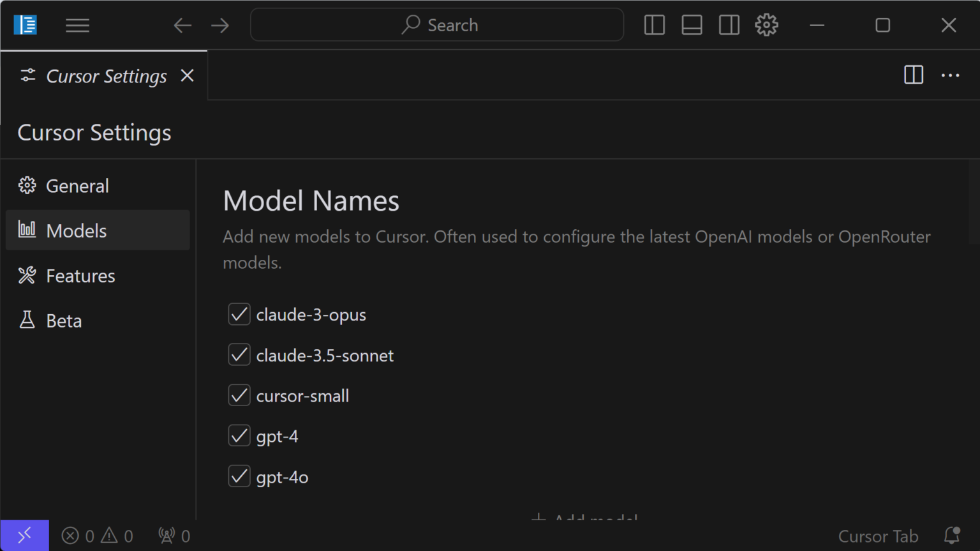Click the Cursor app logo icon
The width and height of the screenshot is (980, 551).
pos(26,25)
